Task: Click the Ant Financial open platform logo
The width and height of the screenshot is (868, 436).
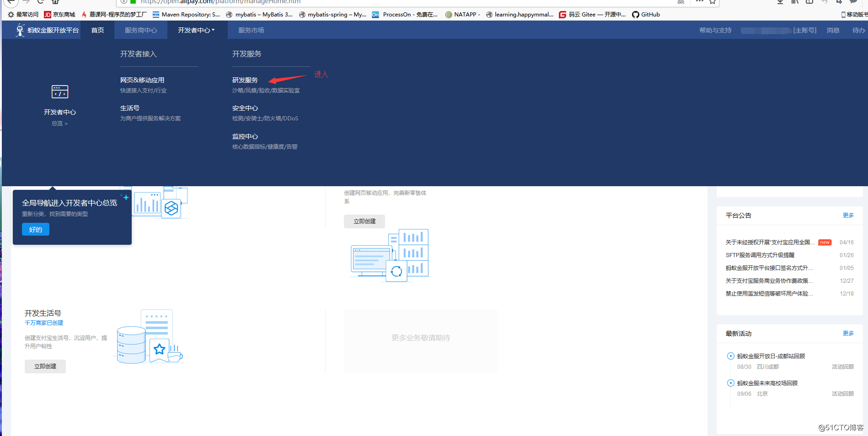Action: click(47, 30)
